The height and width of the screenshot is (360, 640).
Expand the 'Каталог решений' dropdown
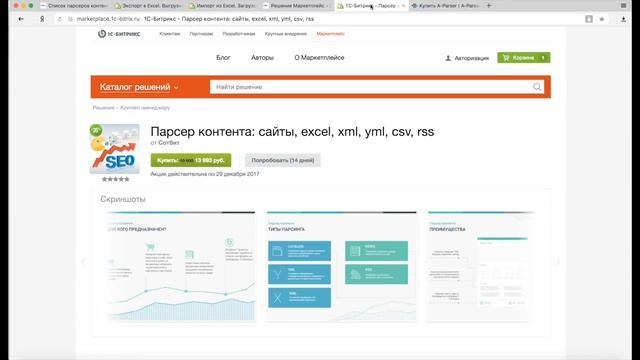pyautogui.click(x=139, y=87)
